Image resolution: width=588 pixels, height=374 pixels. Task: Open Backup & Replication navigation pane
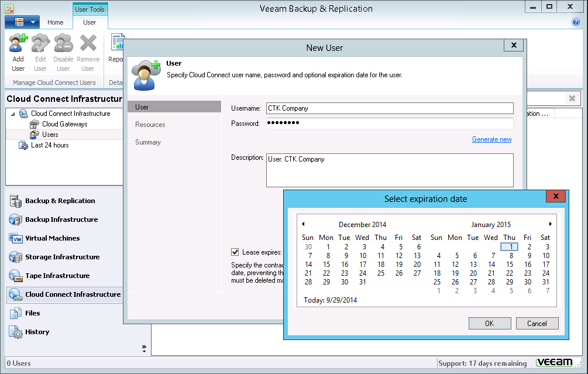tap(60, 201)
